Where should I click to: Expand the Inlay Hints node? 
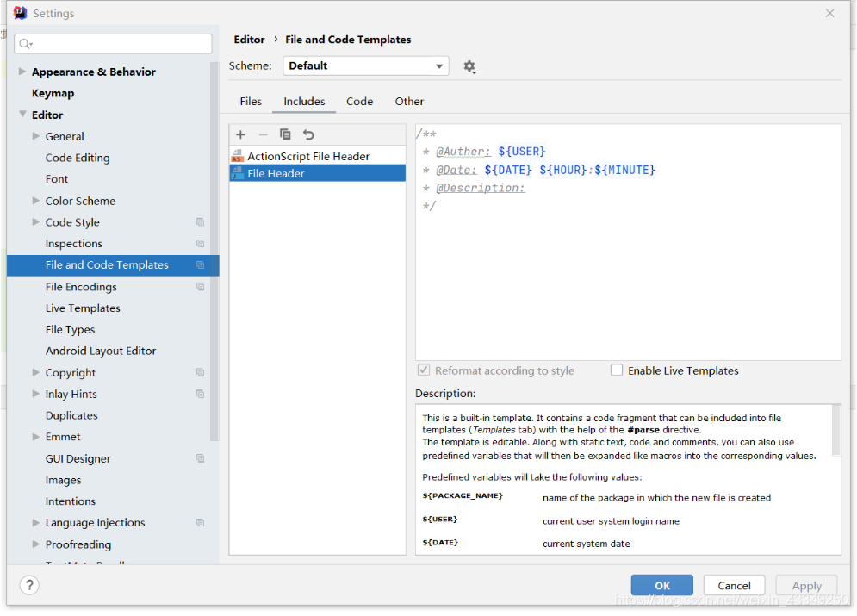[x=36, y=394]
